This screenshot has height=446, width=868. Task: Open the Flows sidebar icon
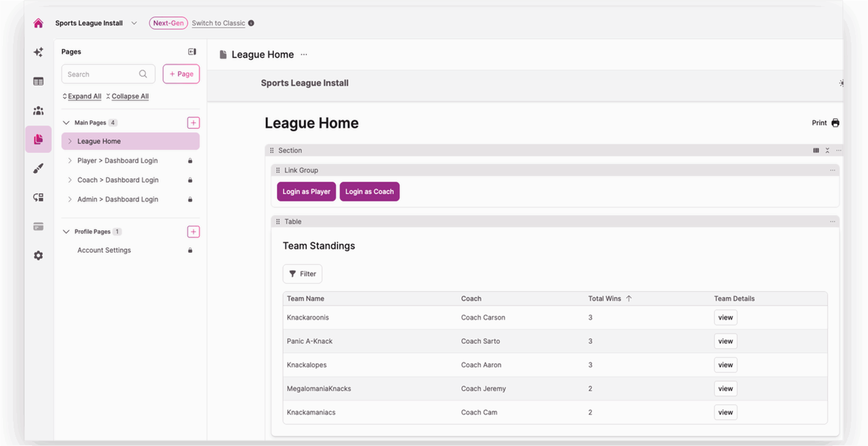(x=38, y=197)
